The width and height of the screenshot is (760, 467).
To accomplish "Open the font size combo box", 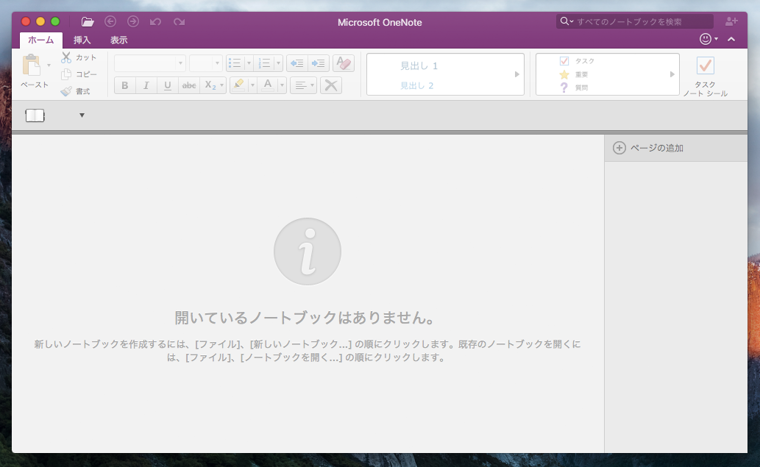I will tap(206, 63).
